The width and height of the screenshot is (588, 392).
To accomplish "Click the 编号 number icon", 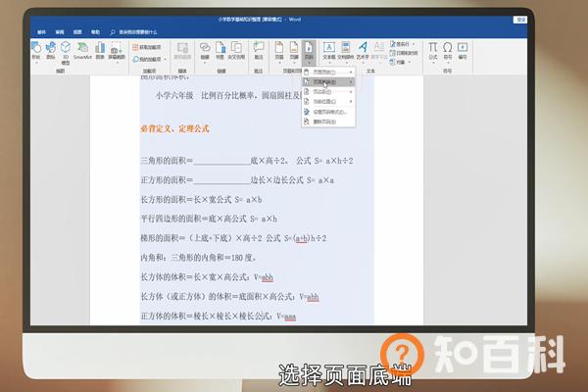I will tap(463, 51).
